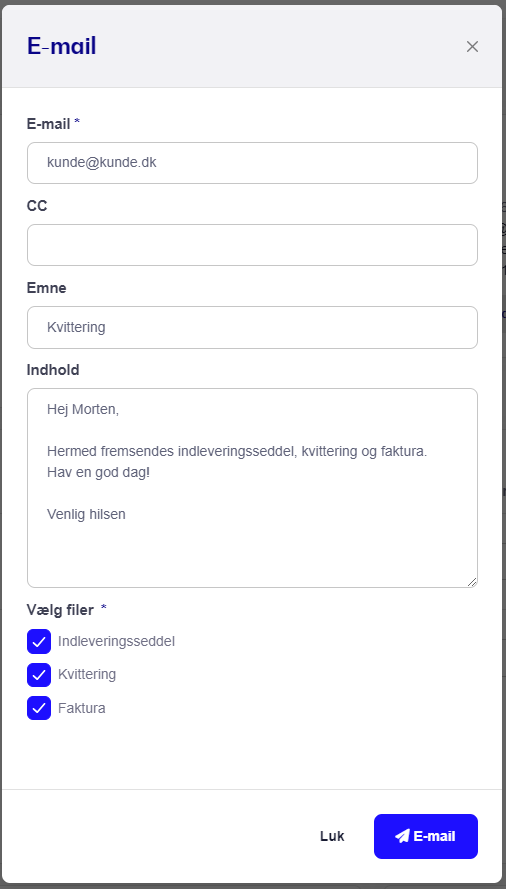Uncheck the Faktura checkbox
The width and height of the screenshot is (506, 889).
[x=39, y=708]
